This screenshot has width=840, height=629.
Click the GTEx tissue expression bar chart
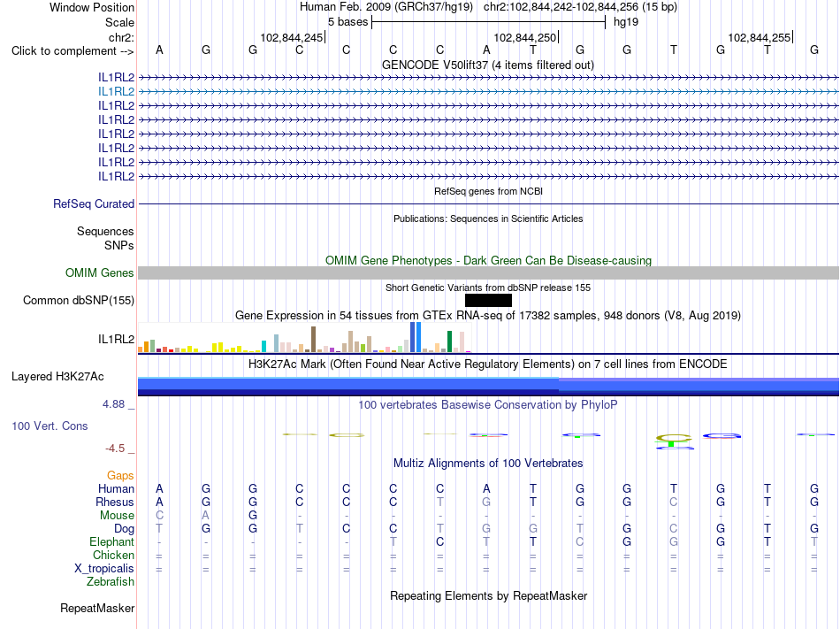pos(304,338)
